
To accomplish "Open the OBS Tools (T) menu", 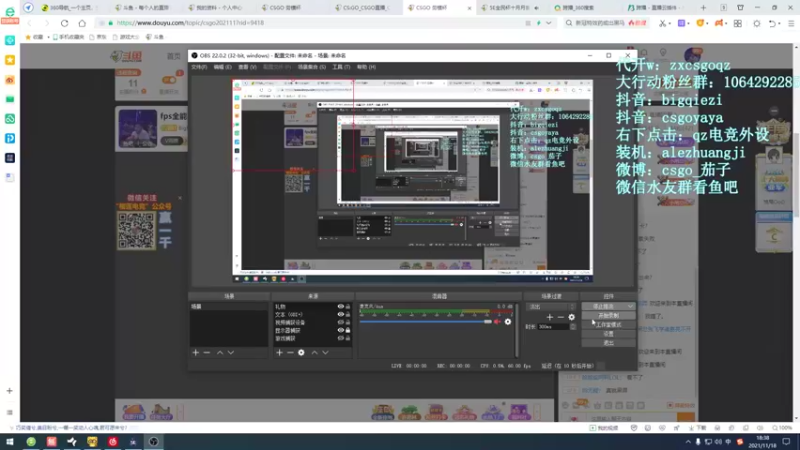I will coord(341,67).
